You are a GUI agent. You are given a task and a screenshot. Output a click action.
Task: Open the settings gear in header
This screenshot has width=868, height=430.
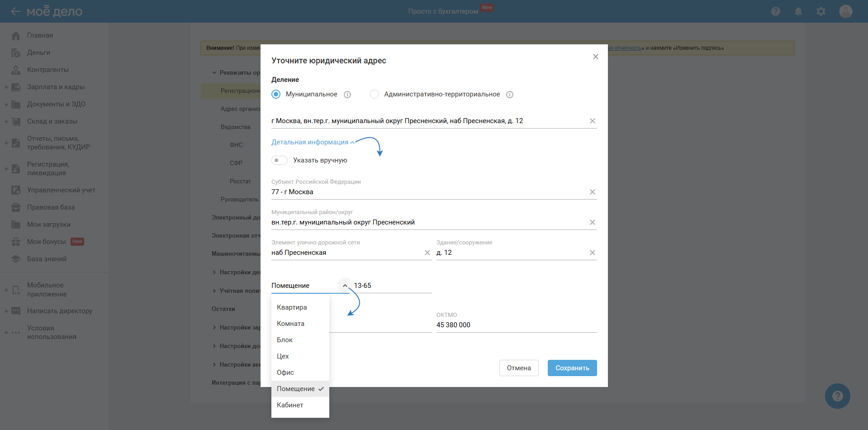pos(821,11)
